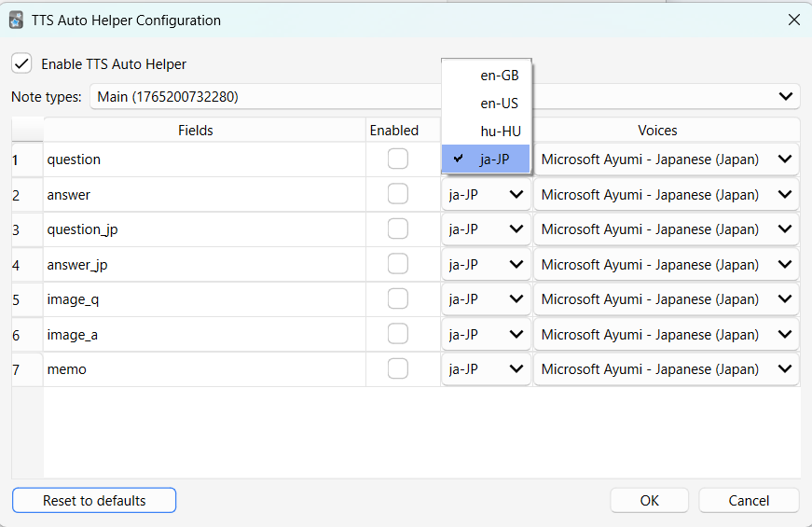812x527 pixels.
Task: Uncheck the Enable TTS Auto Helper checkbox
Action: pyautogui.click(x=21, y=63)
